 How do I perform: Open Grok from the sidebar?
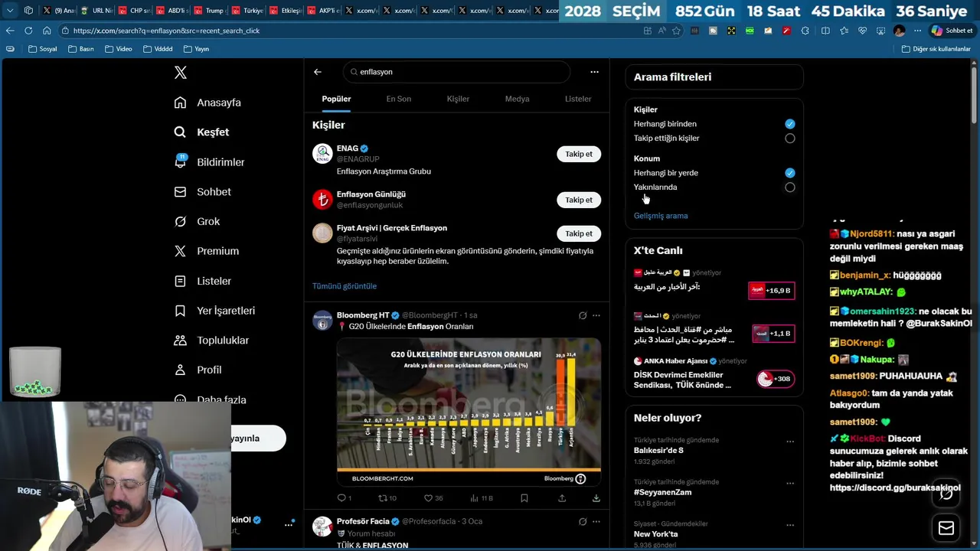[197, 221]
